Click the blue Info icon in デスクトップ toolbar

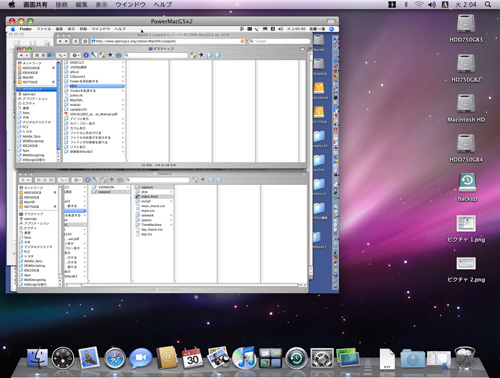click(86, 55)
